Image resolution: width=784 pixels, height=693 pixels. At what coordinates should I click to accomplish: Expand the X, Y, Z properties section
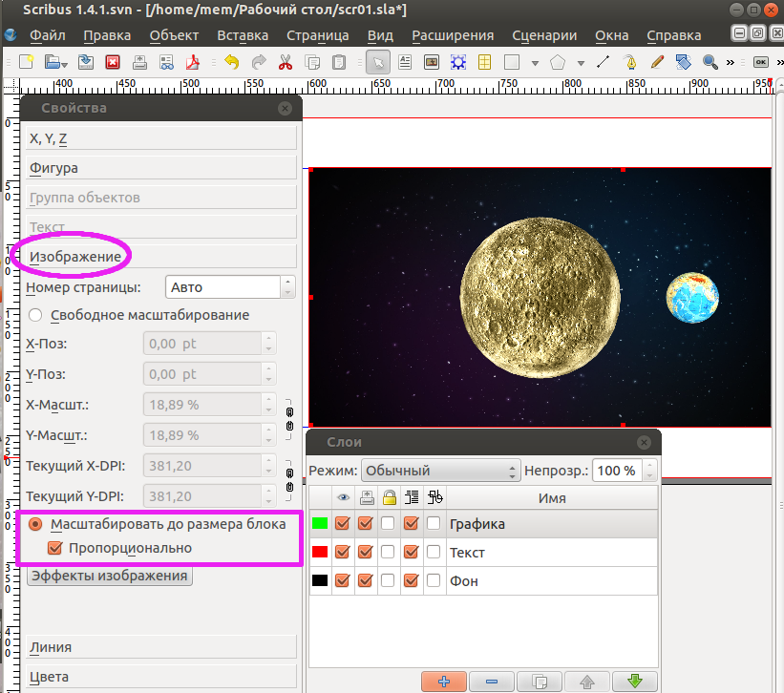(161, 138)
